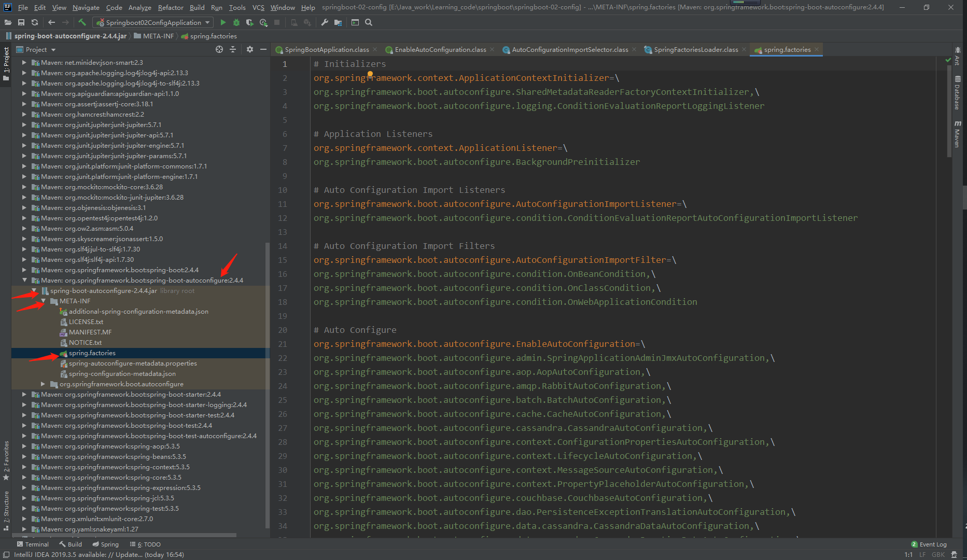Open the Terminal tool window
The image size is (967, 560).
pos(33,544)
